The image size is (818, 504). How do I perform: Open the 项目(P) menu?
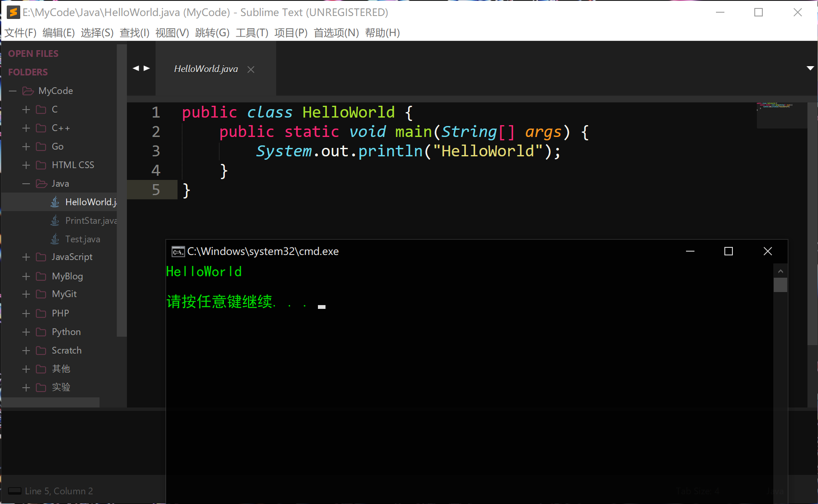291,33
